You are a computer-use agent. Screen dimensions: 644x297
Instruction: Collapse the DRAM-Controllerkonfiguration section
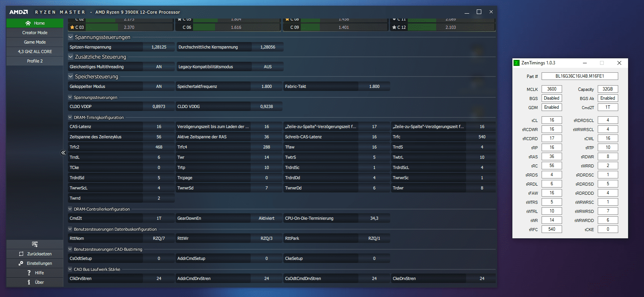point(70,209)
